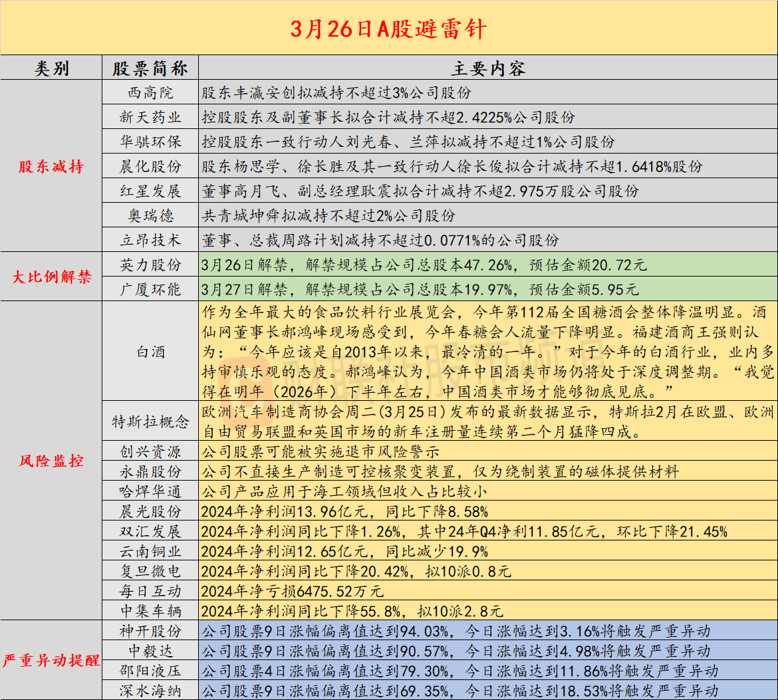778x700 pixels.
Task: Click stock name '云南铜业'
Action: (x=150, y=550)
